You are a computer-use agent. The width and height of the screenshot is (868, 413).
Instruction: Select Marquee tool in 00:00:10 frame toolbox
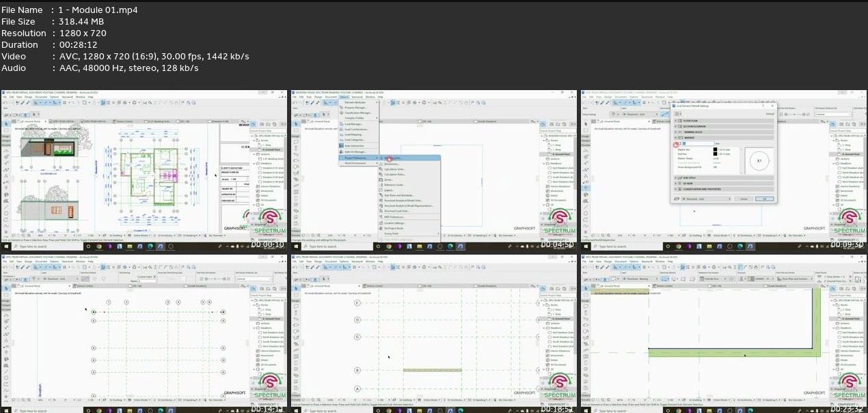6,130
